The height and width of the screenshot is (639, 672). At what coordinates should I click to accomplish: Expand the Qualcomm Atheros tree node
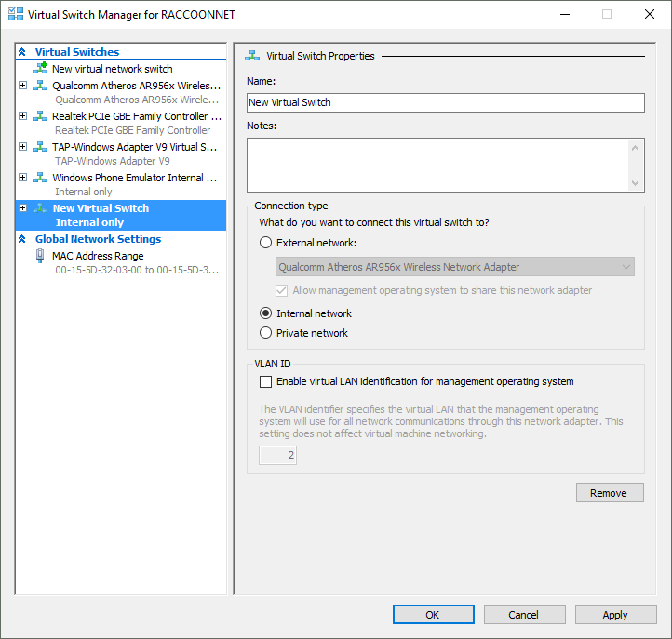tap(23, 86)
